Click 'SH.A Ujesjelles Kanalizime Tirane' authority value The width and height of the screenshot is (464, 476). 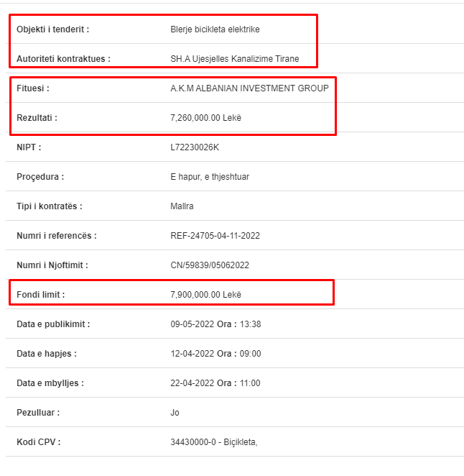[235, 59]
